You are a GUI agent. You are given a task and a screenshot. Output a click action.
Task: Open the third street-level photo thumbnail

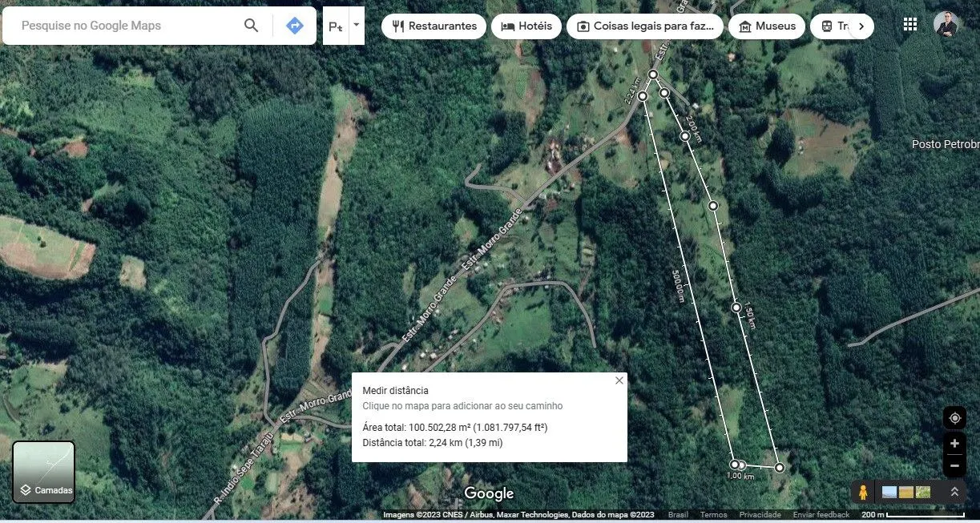click(923, 492)
